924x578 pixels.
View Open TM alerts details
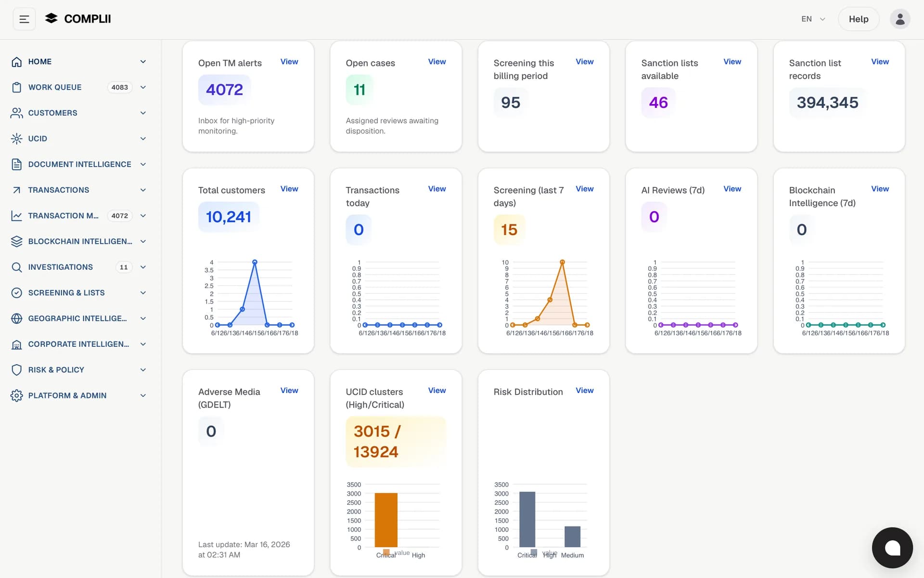[x=289, y=62]
